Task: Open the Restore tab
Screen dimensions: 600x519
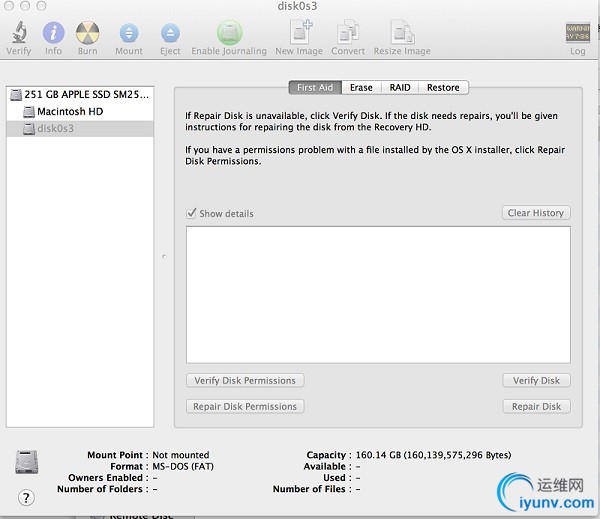Action: [x=443, y=88]
